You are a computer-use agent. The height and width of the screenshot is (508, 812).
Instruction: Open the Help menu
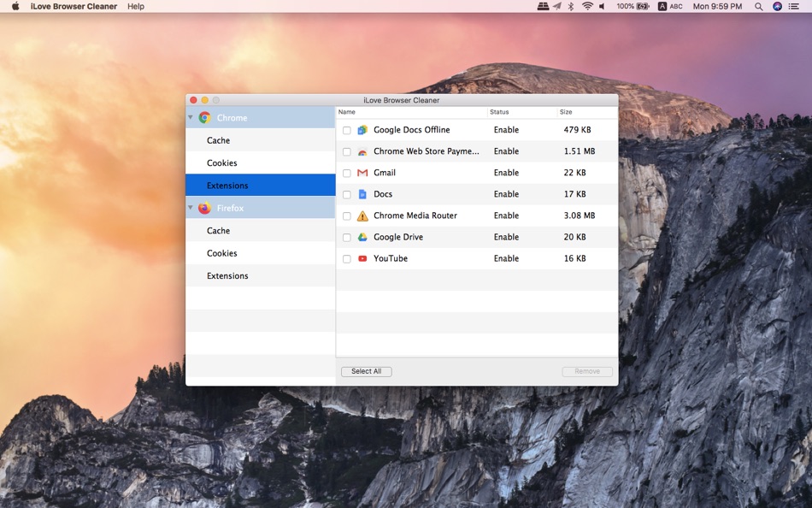(136, 6)
